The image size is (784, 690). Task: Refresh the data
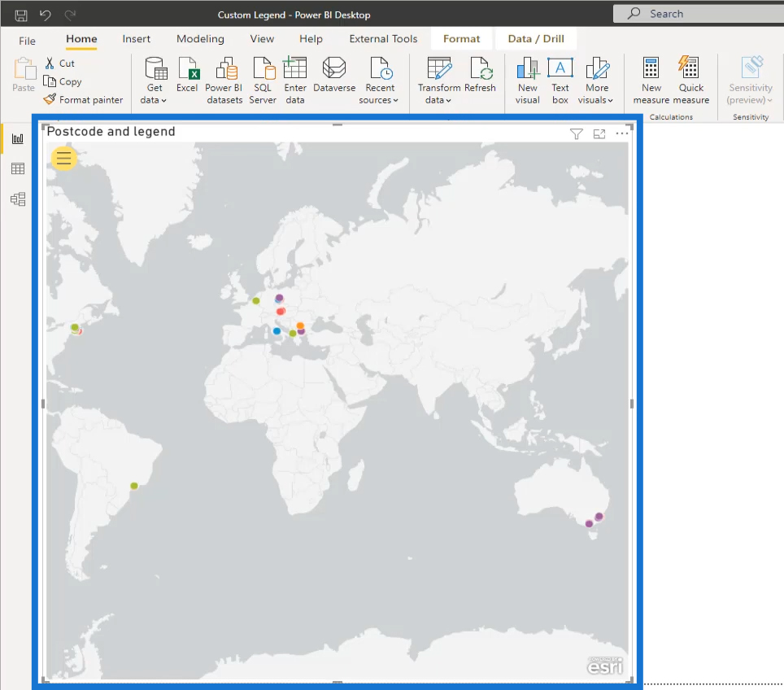(480, 75)
